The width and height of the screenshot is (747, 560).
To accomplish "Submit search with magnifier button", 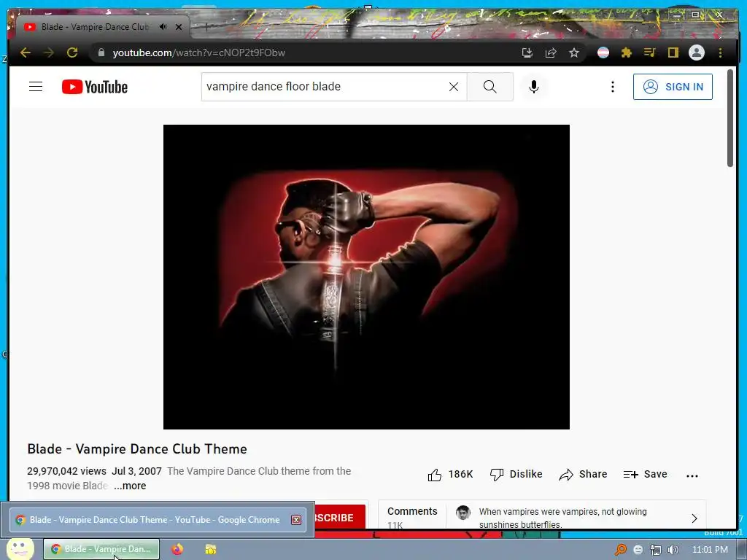I will 490,87.
